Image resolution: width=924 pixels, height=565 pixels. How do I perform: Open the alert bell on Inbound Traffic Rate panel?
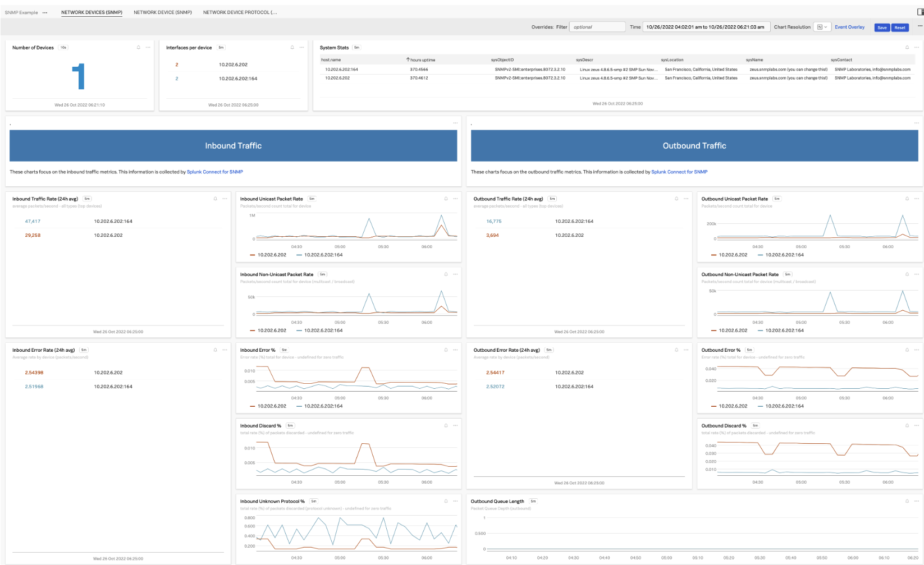coord(215,199)
